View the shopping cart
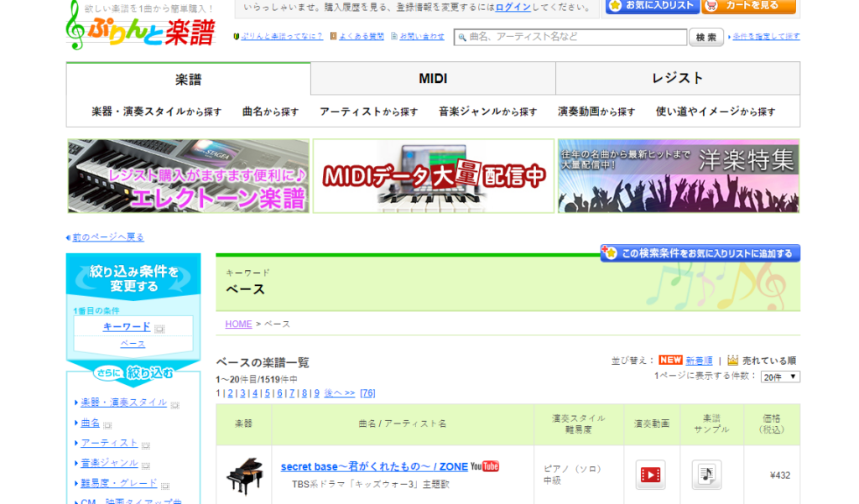This screenshot has height=504, width=859. point(748,6)
